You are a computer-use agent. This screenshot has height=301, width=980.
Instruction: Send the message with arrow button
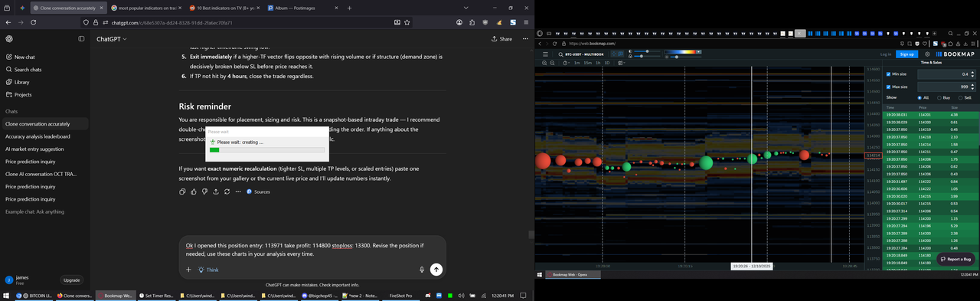click(x=436, y=269)
